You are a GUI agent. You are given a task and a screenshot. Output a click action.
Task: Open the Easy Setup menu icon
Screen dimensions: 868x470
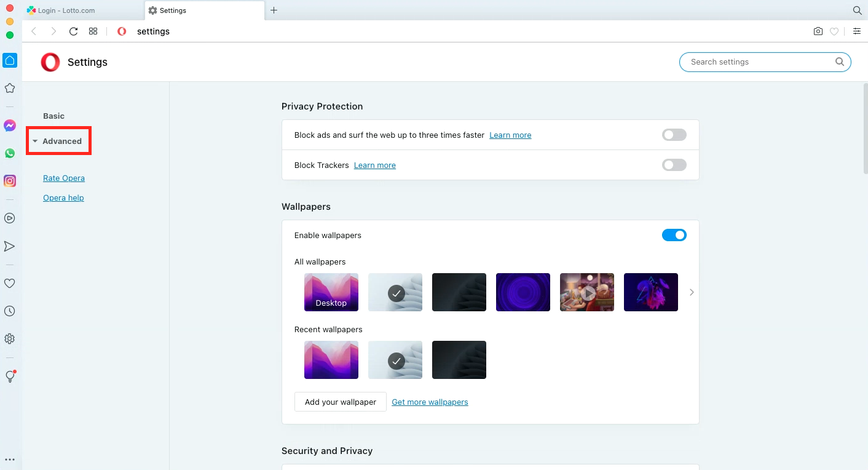click(856, 31)
